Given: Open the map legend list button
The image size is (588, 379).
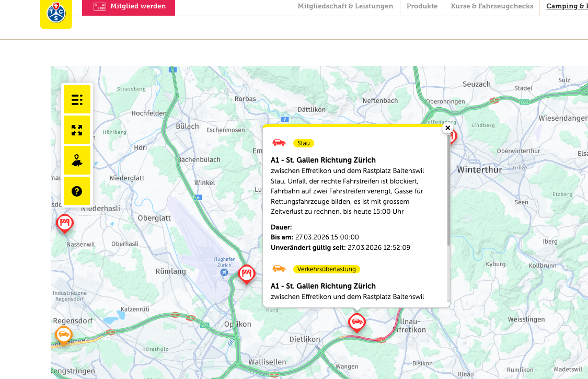Looking at the screenshot, I should point(77,99).
